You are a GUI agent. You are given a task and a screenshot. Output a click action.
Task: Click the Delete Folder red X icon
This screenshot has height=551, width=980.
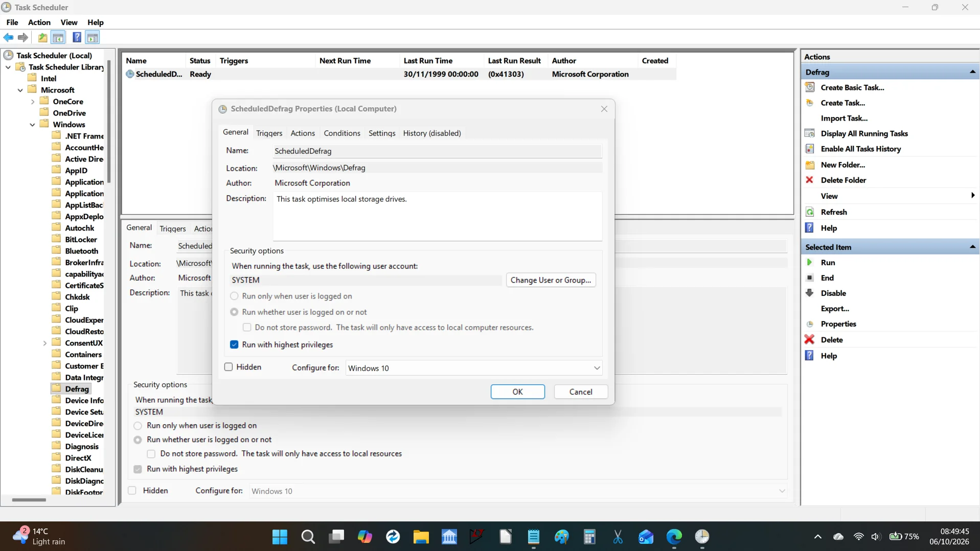[x=810, y=180]
